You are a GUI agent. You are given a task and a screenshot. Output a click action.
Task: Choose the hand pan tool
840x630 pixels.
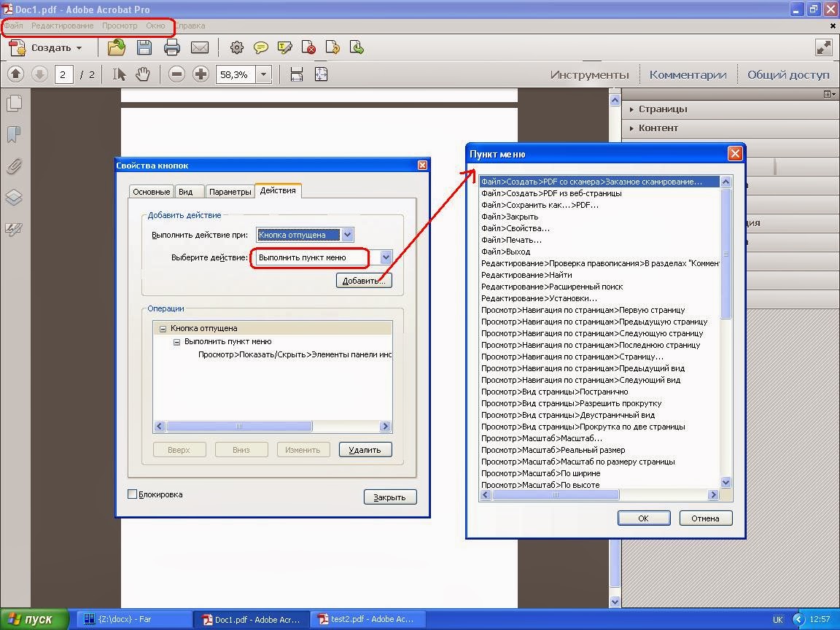(142, 74)
